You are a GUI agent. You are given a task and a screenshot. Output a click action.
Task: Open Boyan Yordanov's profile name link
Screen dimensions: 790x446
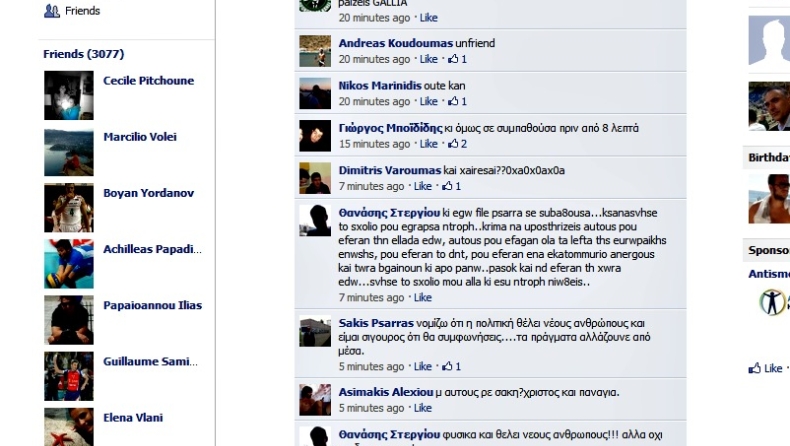[x=148, y=193]
